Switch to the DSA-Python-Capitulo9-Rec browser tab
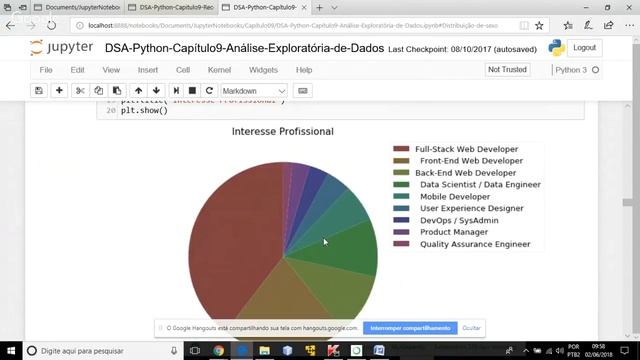 171,7
